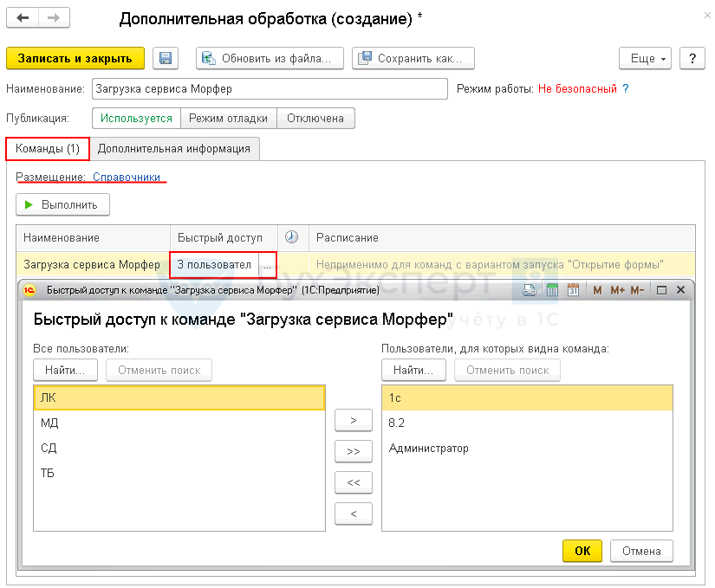The height and width of the screenshot is (588, 715).
Task: Move all users right with >> button
Action: click(353, 451)
